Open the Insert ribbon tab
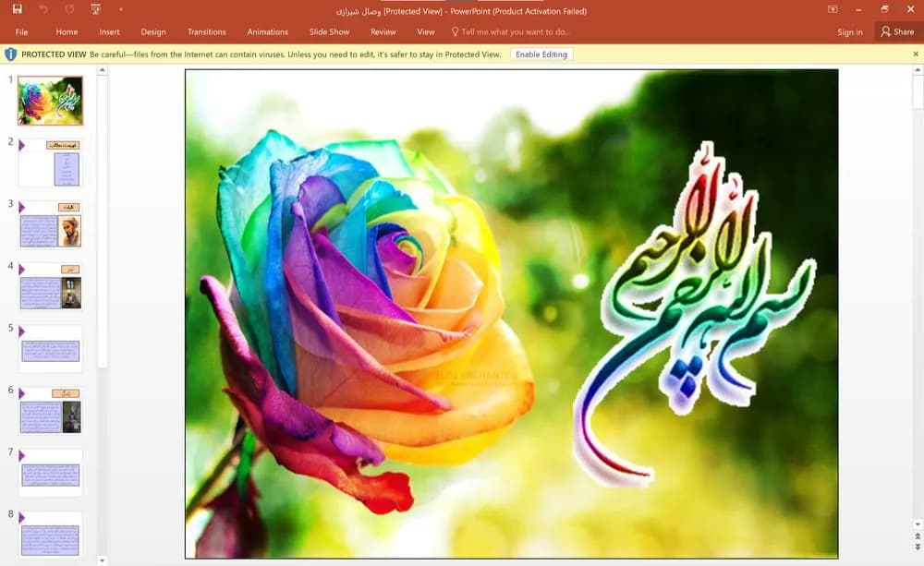 click(x=110, y=31)
